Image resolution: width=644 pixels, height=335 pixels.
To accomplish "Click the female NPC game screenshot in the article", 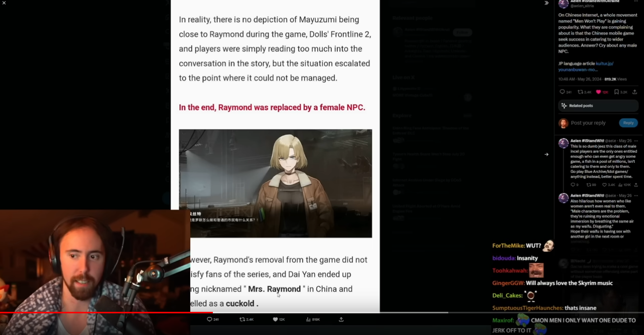I will tap(275, 183).
